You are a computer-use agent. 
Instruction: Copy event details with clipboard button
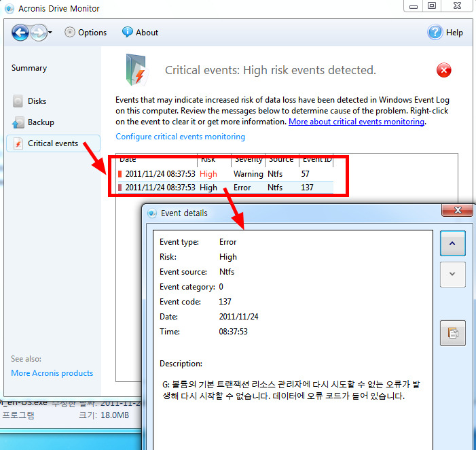[x=452, y=333]
